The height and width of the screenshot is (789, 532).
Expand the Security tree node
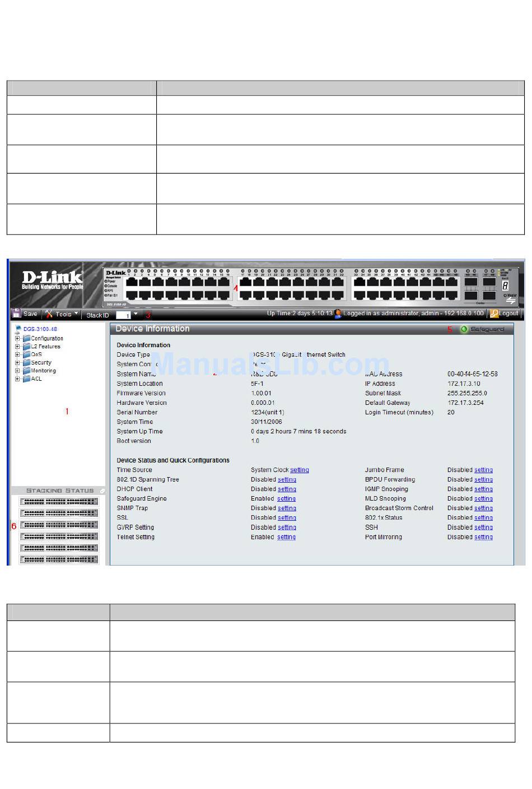17,363
